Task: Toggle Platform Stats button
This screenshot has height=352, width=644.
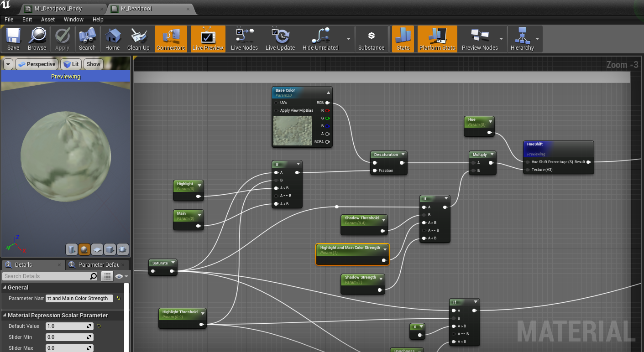Action: click(437, 39)
